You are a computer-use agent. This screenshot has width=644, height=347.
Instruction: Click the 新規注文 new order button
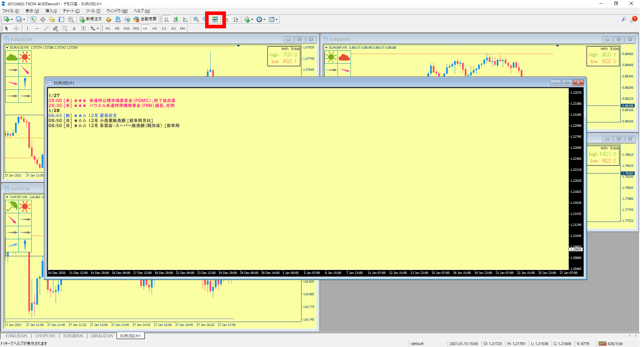[x=91, y=19]
